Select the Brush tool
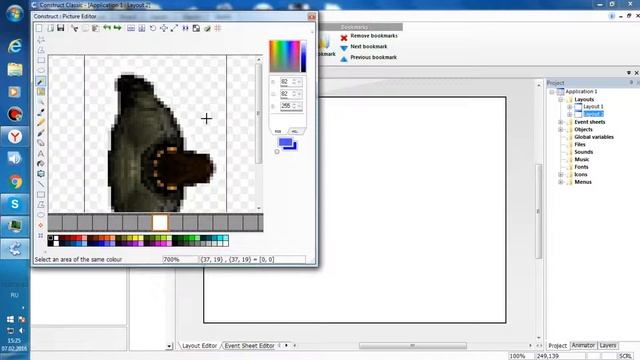This screenshot has height=360, width=640. [x=41, y=133]
